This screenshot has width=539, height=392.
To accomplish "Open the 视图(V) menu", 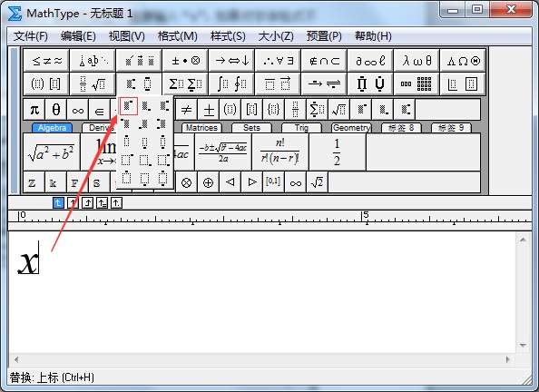I will (x=126, y=36).
